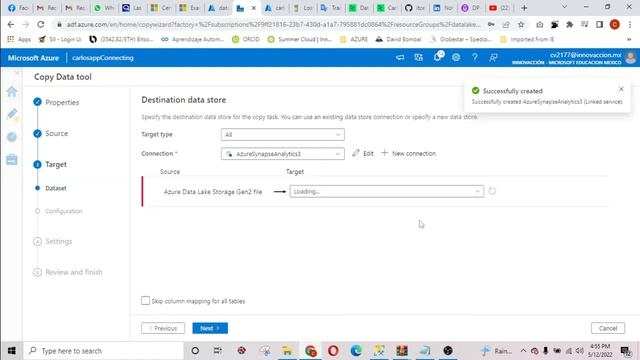
Task: Open the Monitor gauge icon in sidebar
Action: 12,137
